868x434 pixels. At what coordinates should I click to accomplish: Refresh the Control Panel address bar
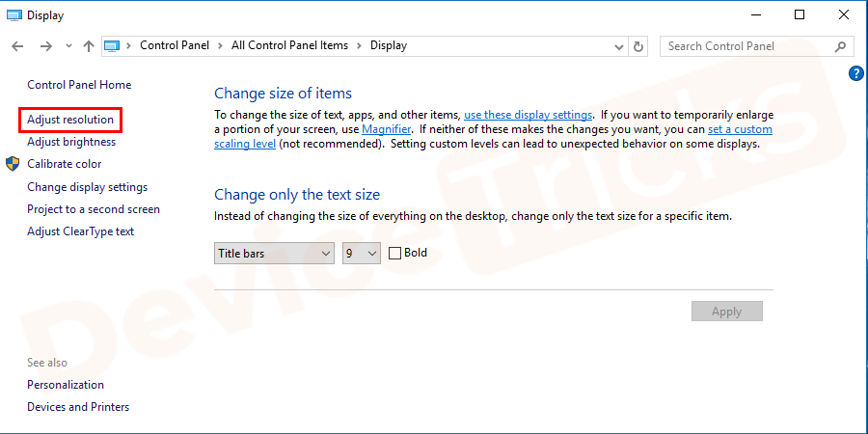[x=638, y=46]
